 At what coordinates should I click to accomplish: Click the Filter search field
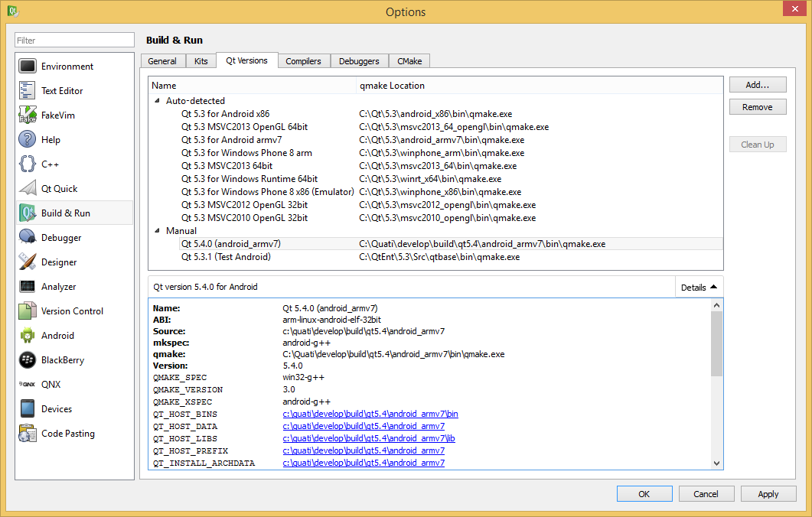pos(75,41)
